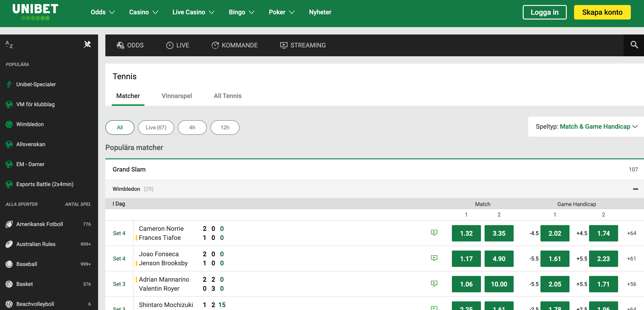Open the Cameron Norrie match details
This screenshot has width=644, height=310.
point(161,233)
